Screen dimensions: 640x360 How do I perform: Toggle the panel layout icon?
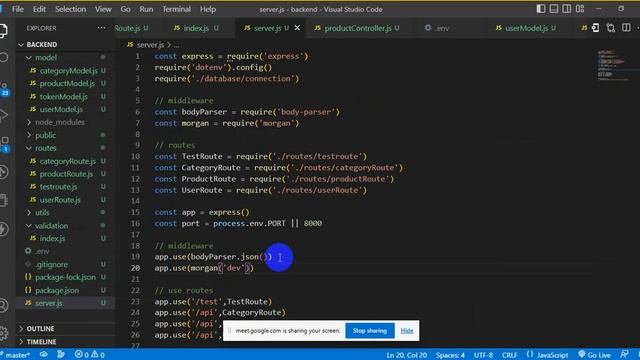(x=554, y=9)
